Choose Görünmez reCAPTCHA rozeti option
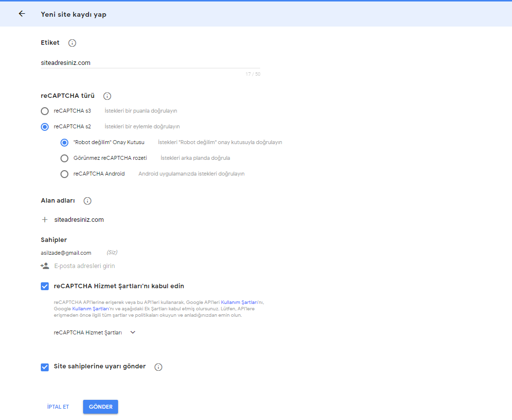Viewport: 512px width, 420px height. (64, 158)
